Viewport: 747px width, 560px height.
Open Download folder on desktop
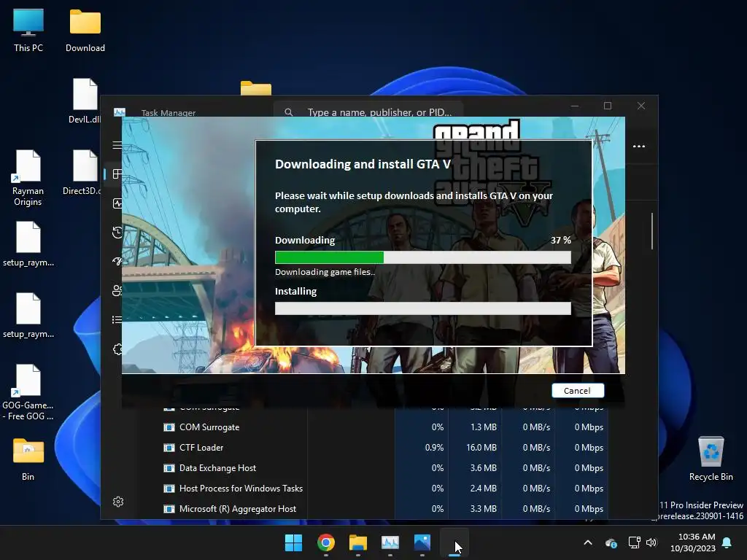click(x=85, y=31)
